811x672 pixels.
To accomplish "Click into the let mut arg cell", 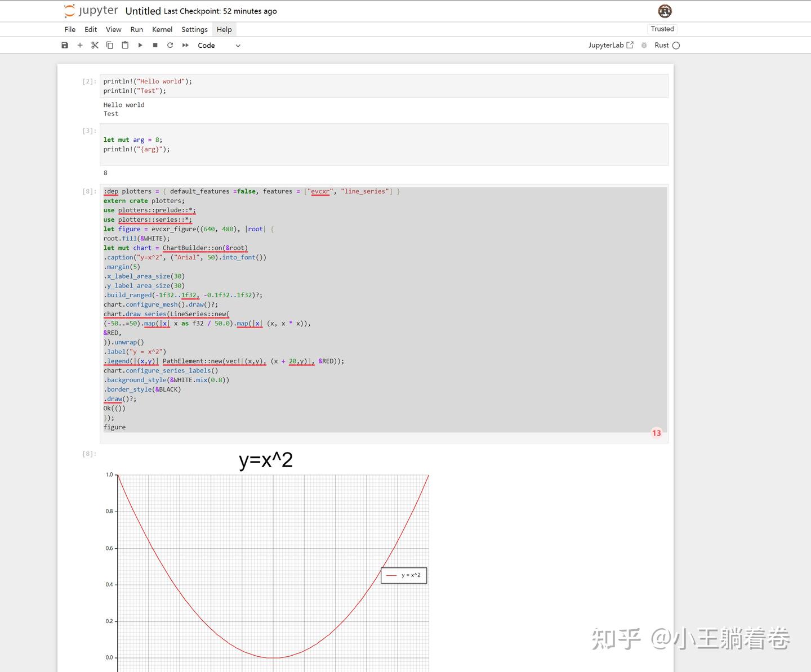I will pos(384,145).
